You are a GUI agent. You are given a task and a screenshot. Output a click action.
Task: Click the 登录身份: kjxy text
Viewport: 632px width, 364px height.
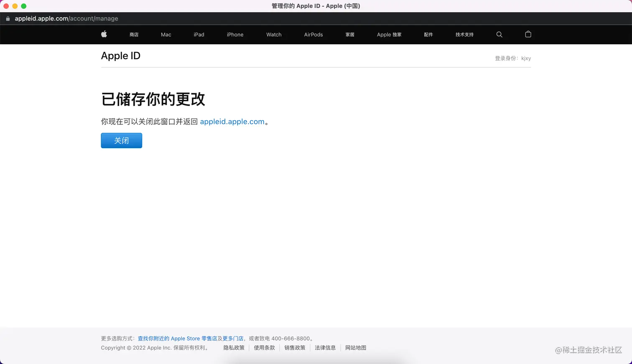[x=513, y=58]
